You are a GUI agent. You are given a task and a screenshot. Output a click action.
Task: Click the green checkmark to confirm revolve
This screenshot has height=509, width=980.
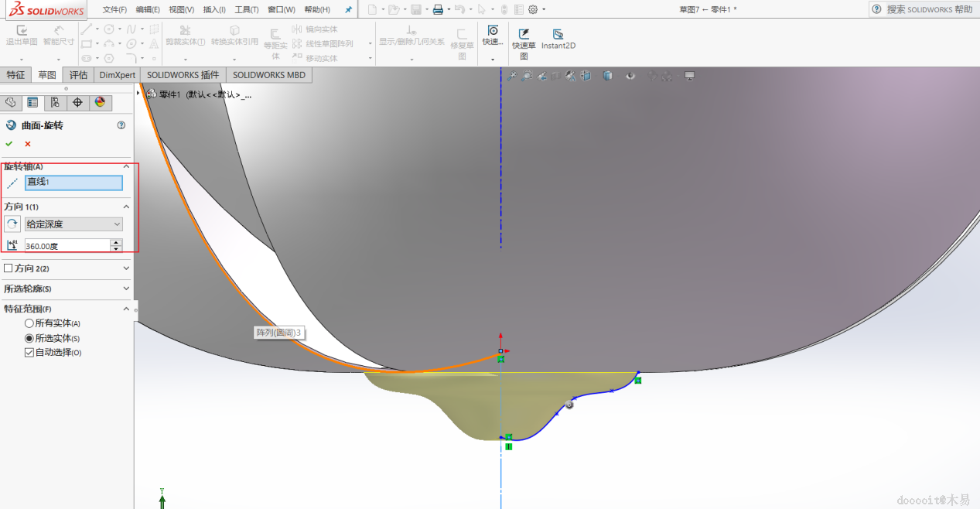(x=9, y=144)
